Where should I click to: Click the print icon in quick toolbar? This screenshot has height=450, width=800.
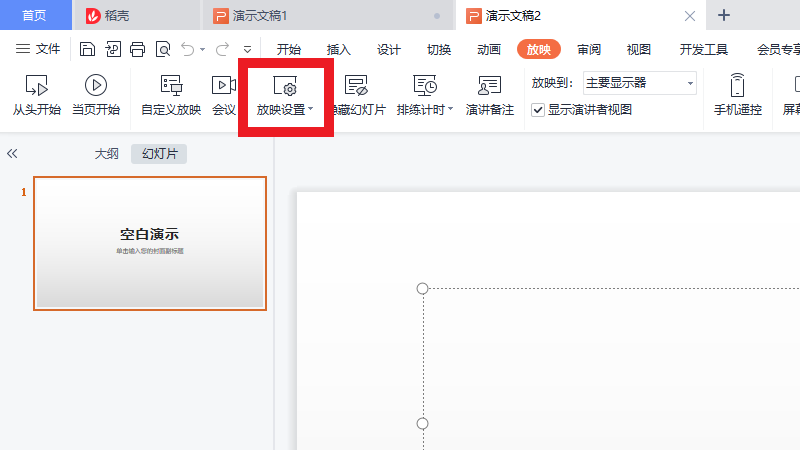click(138, 49)
